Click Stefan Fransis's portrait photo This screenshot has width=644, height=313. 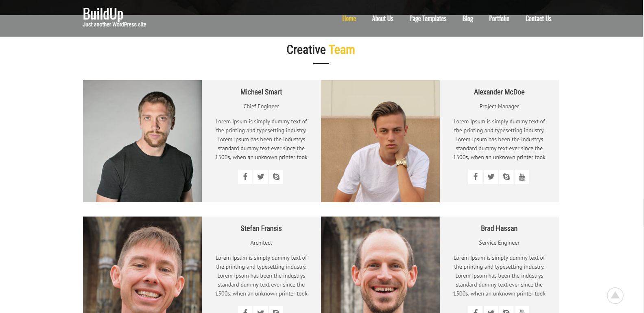[142, 265]
